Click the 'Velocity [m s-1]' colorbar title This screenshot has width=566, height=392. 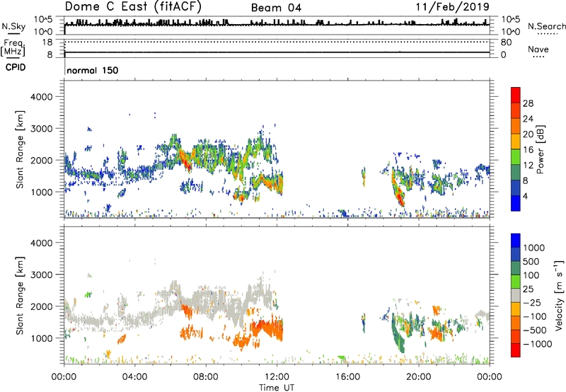(x=559, y=295)
